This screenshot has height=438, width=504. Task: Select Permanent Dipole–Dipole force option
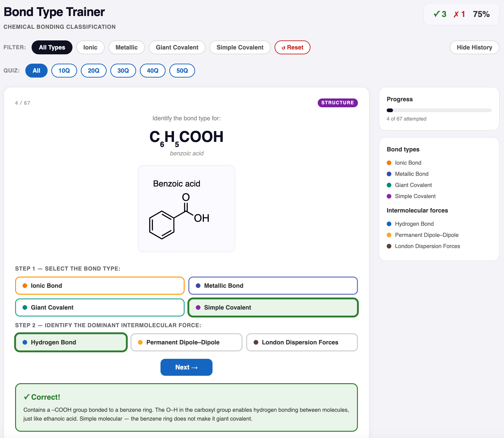click(x=186, y=342)
